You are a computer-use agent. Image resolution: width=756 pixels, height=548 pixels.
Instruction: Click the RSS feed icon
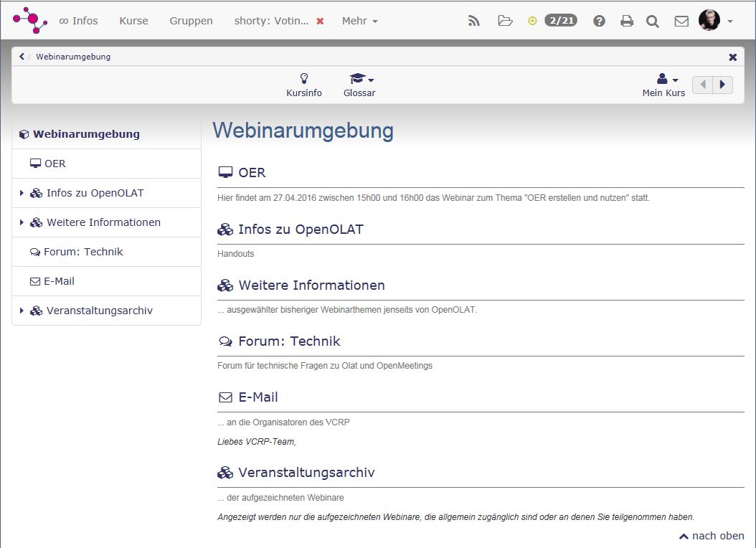[473, 21]
